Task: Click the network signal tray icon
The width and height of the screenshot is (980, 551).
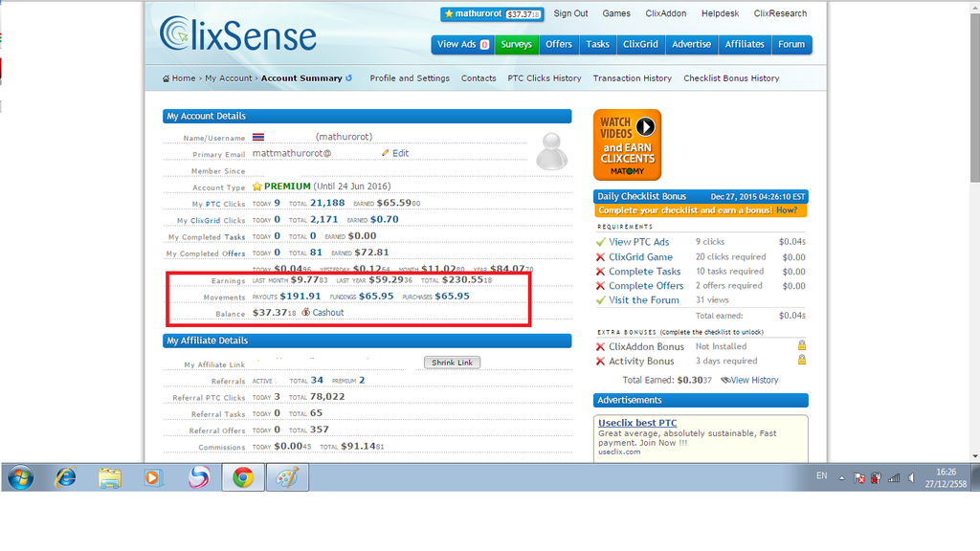Action: click(x=894, y=478)
